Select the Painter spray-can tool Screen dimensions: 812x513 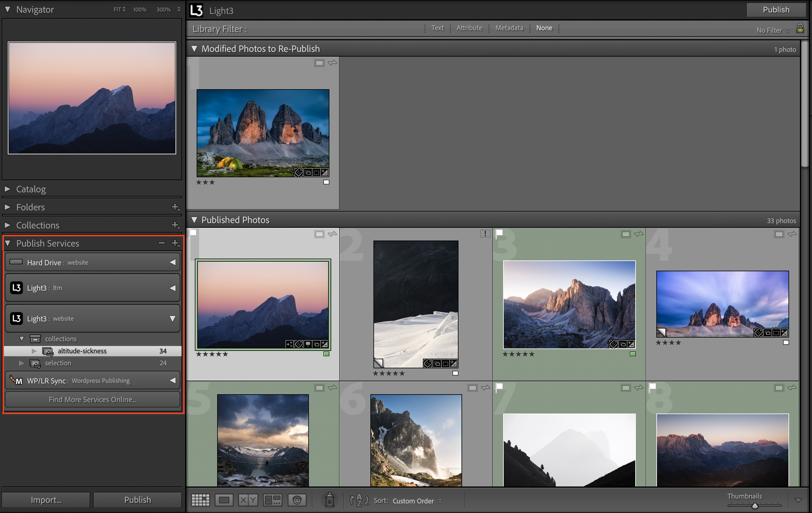tap(329, 500)
